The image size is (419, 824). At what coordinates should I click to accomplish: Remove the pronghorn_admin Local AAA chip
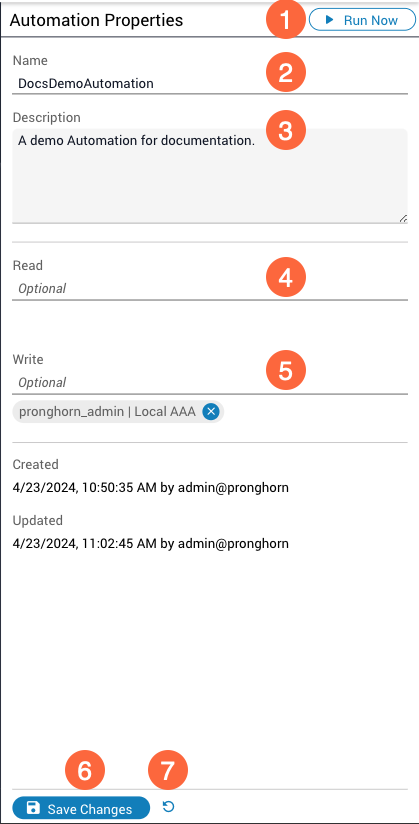(211, 411)
